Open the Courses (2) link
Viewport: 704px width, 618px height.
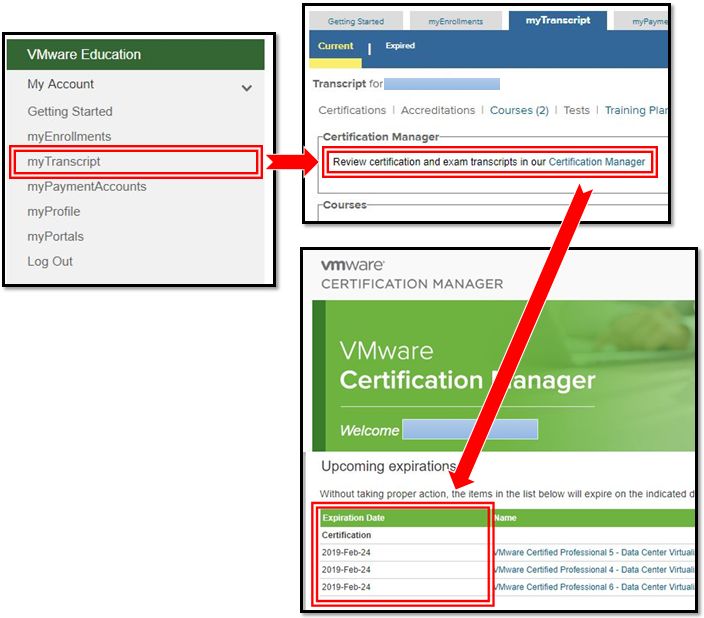[519, 110]
